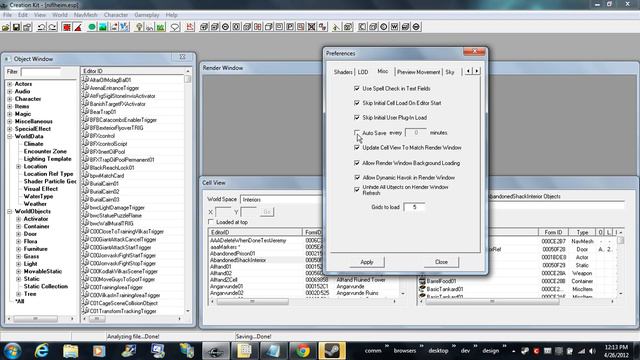This screenshot has height=360, width=640.
Task: Click the floppy disk save icon
Action: point(16,27)
